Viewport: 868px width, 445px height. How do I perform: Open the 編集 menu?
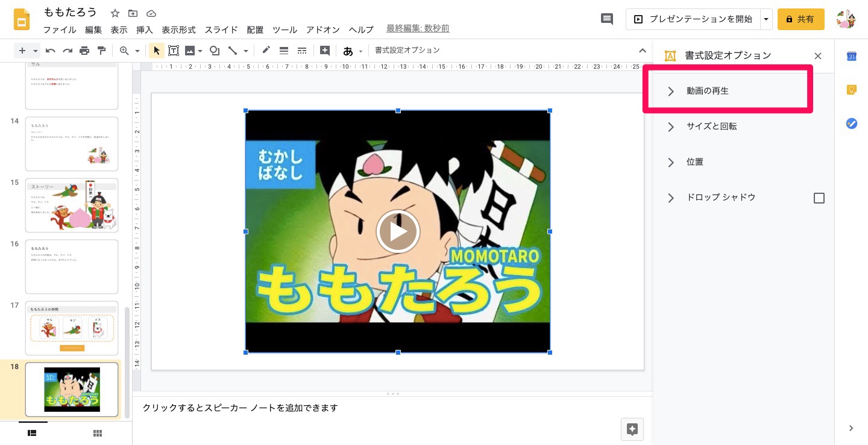click(x=93, y=30)
